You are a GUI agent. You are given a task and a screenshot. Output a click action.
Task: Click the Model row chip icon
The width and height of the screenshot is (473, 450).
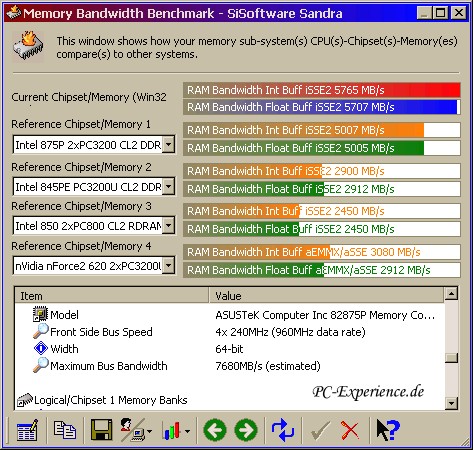tap(40, 314)
